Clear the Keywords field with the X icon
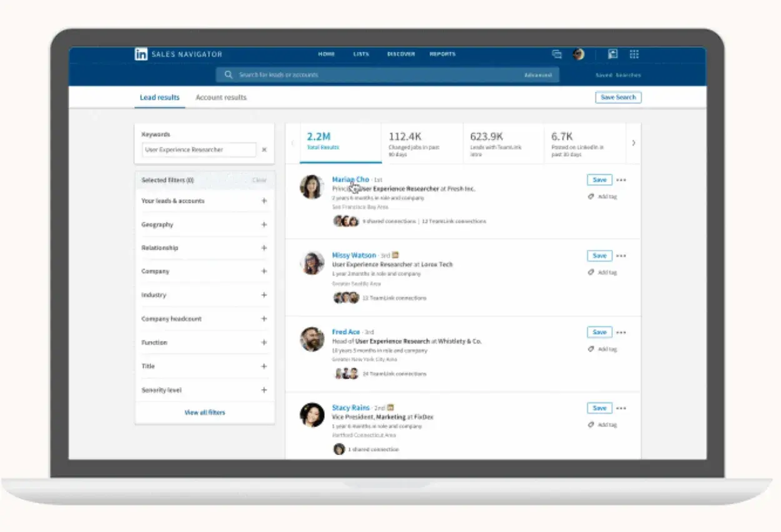781x532 pixels. [x=265, y=150]
